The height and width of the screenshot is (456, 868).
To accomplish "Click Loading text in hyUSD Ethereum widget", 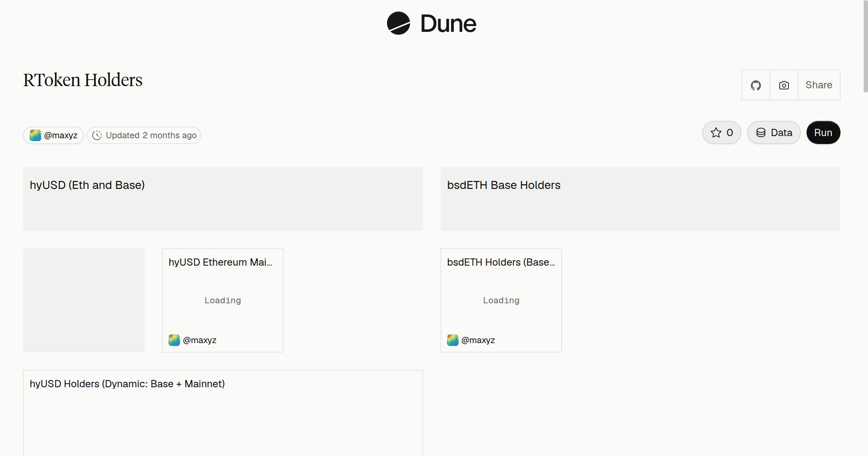I will (223, 300).
